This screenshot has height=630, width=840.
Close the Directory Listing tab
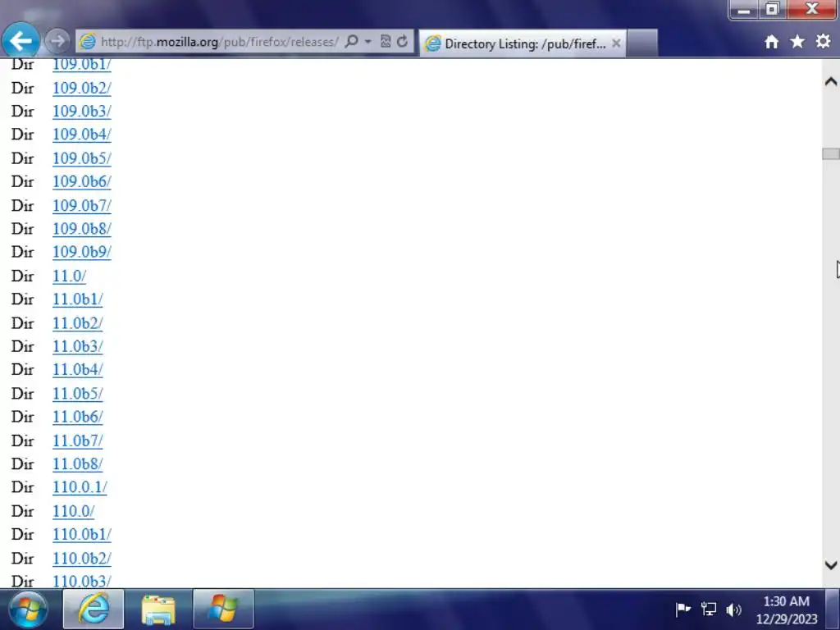click(616, 43)
